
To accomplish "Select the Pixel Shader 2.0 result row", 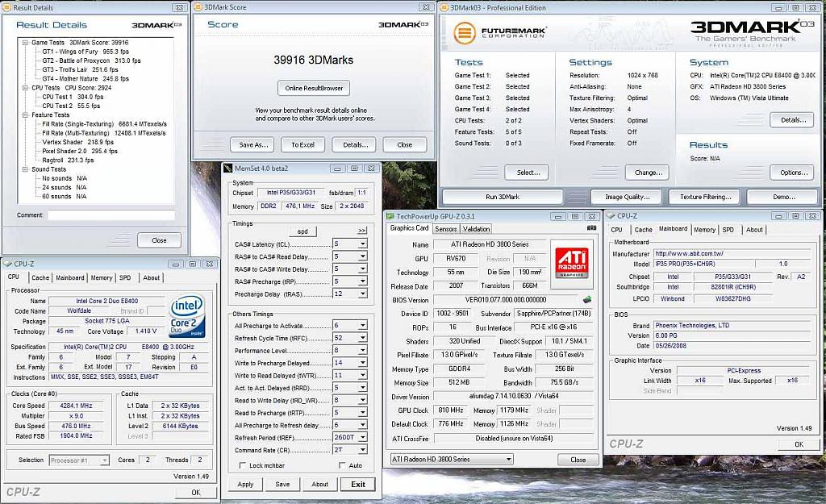I will (80, 151).
